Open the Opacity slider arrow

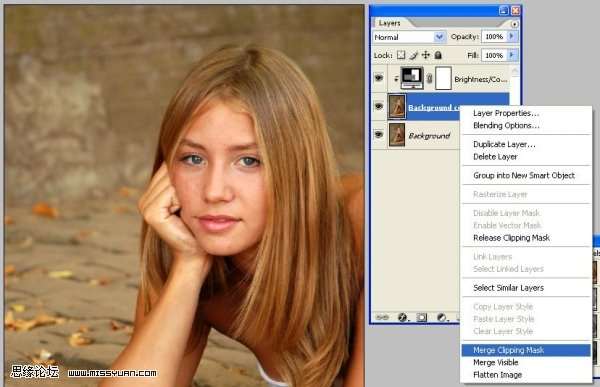(512, 36)
